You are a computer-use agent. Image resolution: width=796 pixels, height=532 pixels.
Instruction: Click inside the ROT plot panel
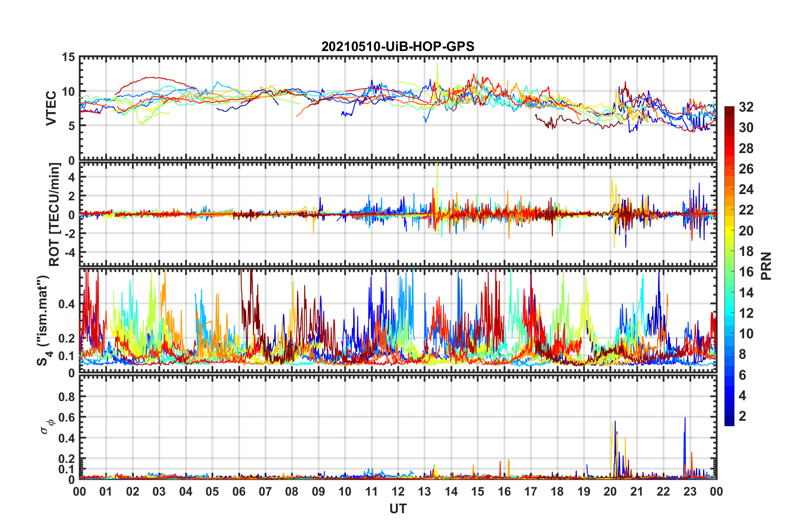pos(398,215)
